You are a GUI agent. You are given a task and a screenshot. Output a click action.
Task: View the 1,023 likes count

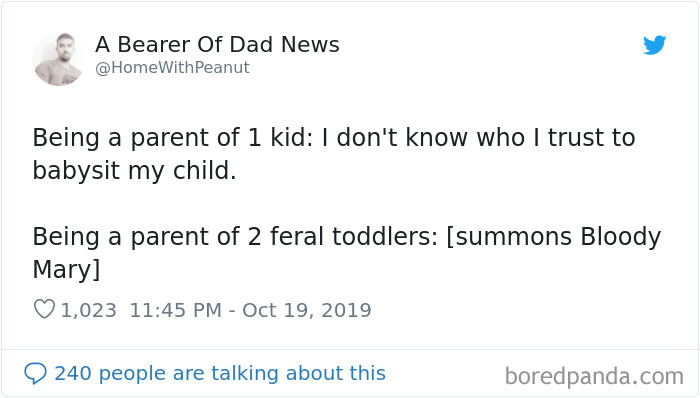[x=88, y=310]
